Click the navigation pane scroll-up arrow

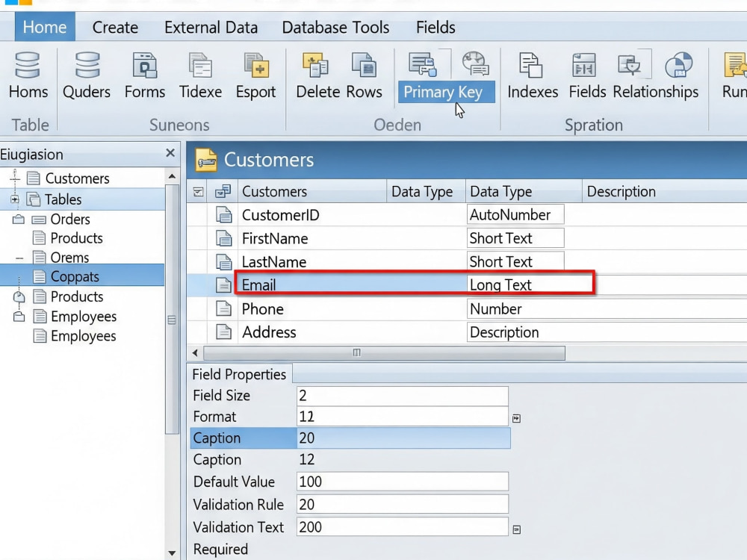click(x=172, y=177)
